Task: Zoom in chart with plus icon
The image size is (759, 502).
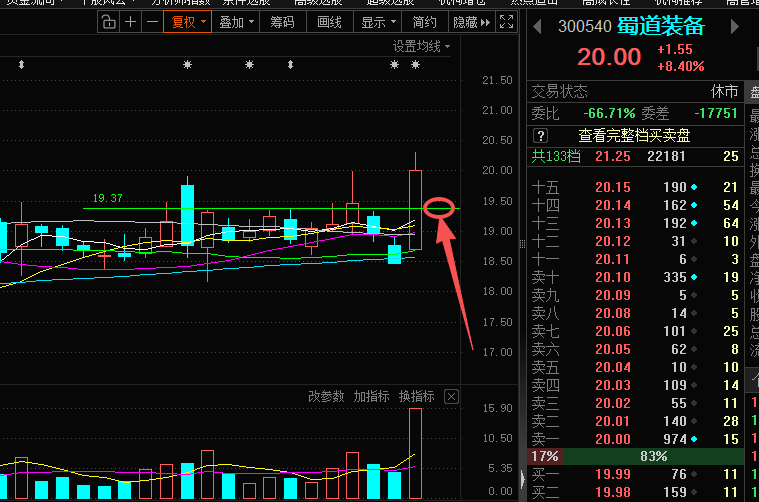Action: click(130, 22)
